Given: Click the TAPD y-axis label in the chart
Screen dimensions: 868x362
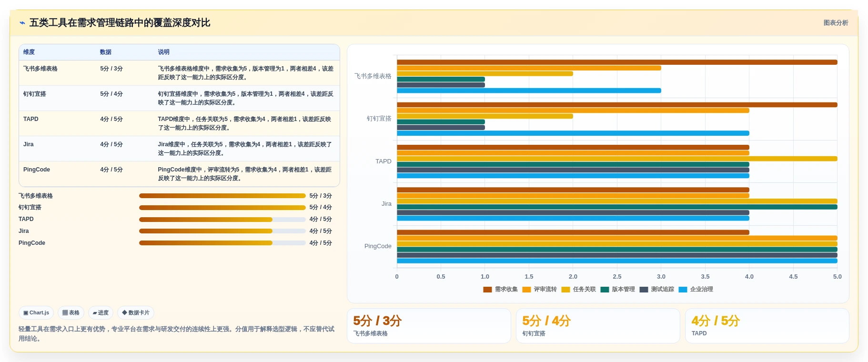Looking at the screenshot, I should pyautogui.click(x=384, y=161).
